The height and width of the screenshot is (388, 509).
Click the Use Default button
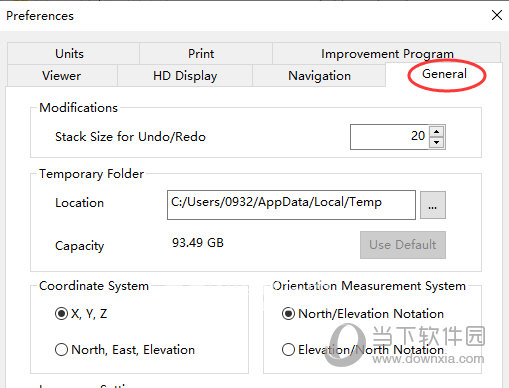click(x=403, y=245)
